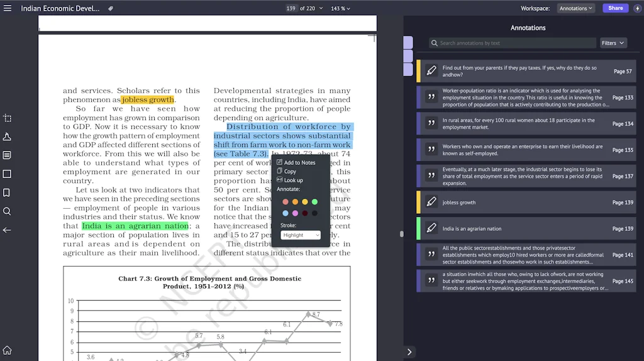This screenshot has width=644, height=361.
Task: Open the public sector establishments annotation
Action: click(526, 255)
